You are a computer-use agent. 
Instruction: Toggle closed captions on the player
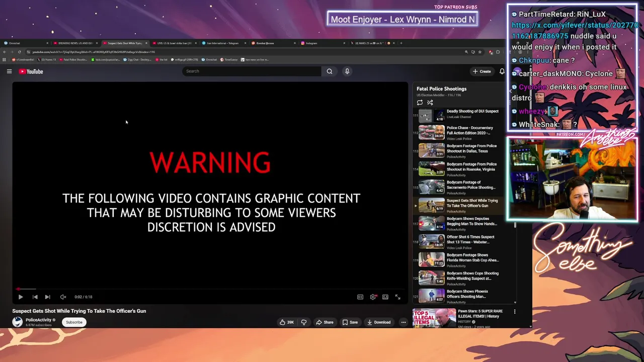360,297
